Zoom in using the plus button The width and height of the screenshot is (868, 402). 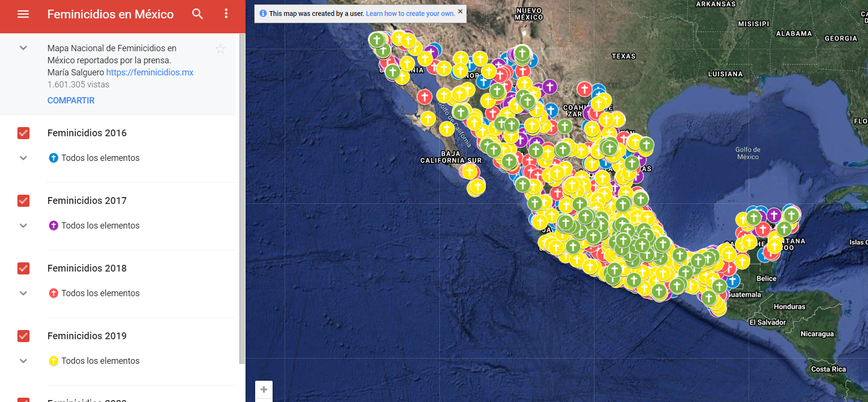[264, 389]
